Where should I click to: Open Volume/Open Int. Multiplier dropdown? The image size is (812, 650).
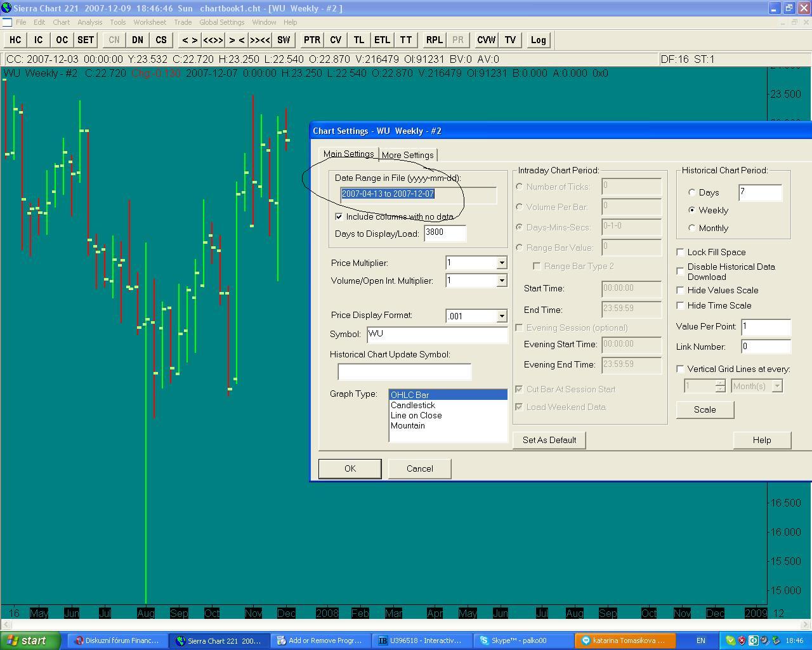[x=501, y=281]
